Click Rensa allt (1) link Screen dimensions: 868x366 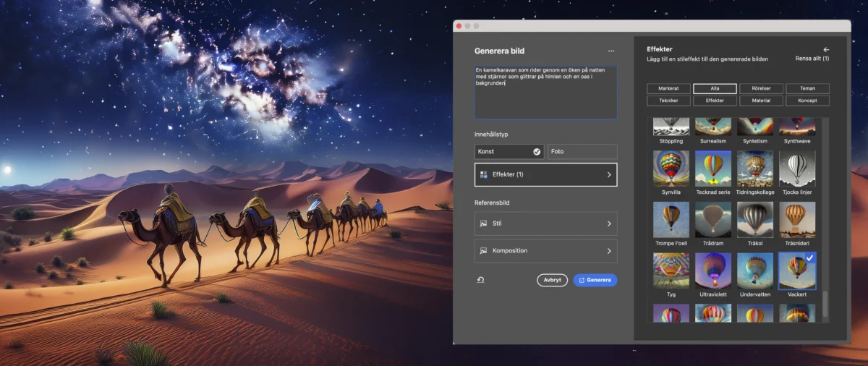812,59
